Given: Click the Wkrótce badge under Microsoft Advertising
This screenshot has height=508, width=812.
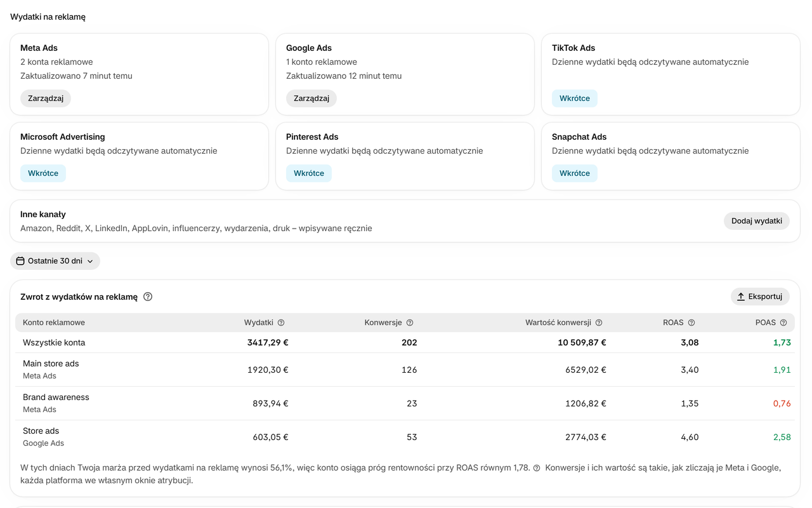Looking at the screenshot, I should (43, 173).
